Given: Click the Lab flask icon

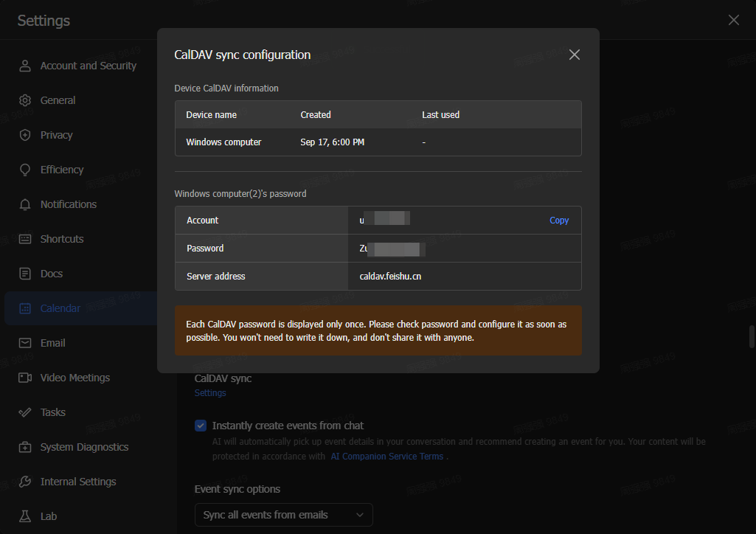Looking at the screenshot, I should pos(25,516).
